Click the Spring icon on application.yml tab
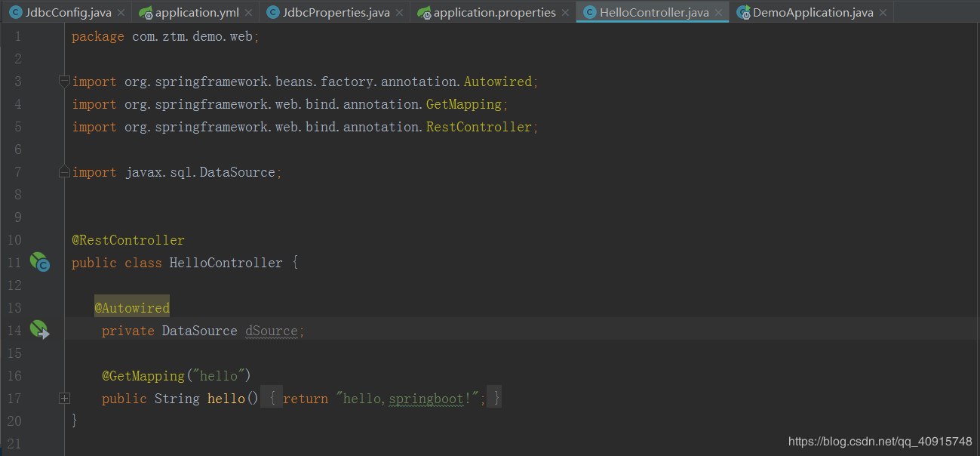Image resolution: width=980 pixels, height=456 pixels. [146, 13]
